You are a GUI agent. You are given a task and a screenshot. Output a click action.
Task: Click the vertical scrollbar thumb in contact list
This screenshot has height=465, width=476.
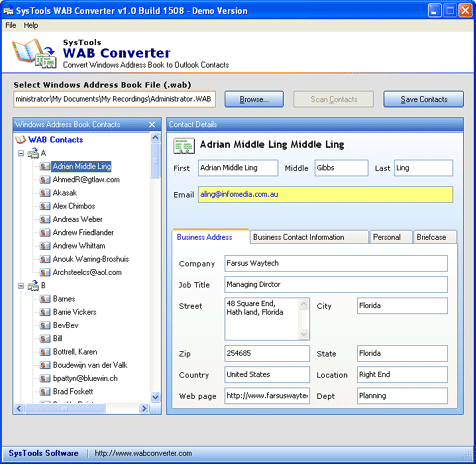tap(155, 161)
